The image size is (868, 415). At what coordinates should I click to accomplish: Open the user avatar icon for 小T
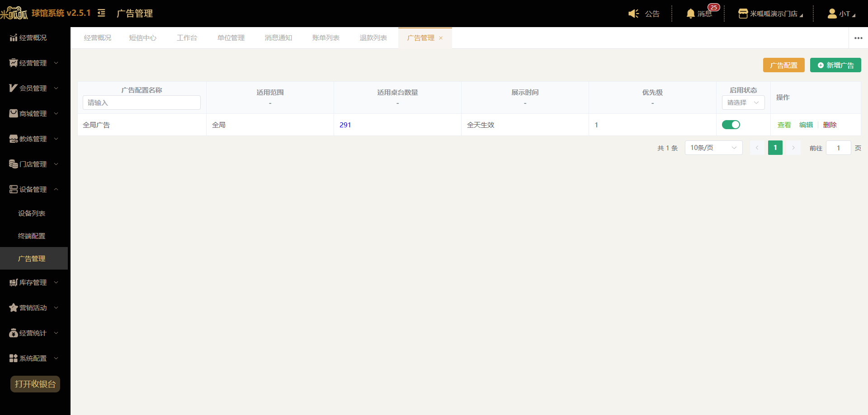pyautogui.click(x=832, y=14)
